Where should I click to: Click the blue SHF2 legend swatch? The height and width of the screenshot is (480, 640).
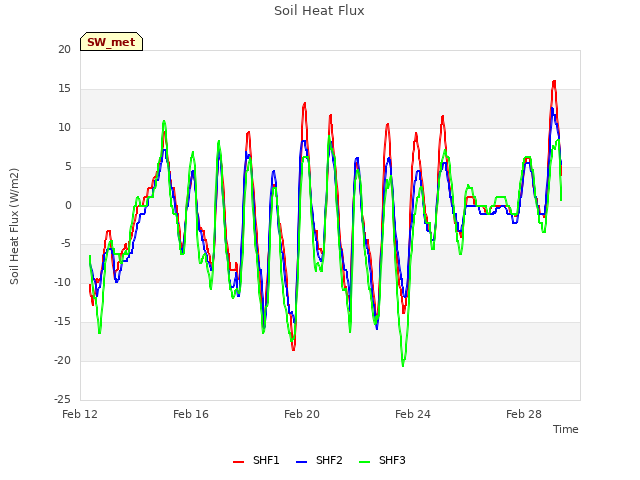[301, 462]
